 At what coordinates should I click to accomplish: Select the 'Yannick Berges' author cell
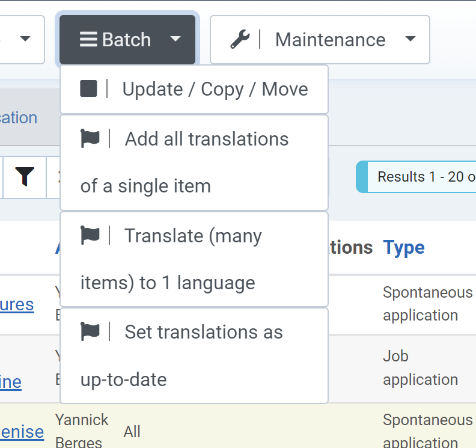pyautogui.click(x=82, y=430)
